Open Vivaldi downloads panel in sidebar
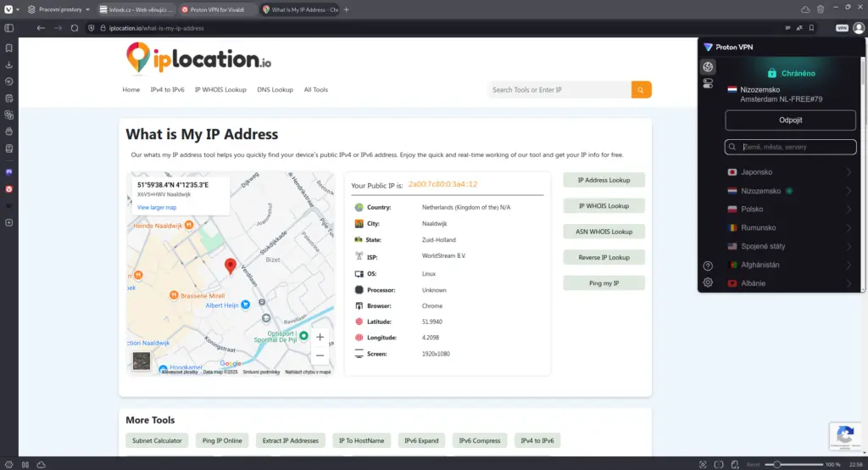 tap(9, 64)
